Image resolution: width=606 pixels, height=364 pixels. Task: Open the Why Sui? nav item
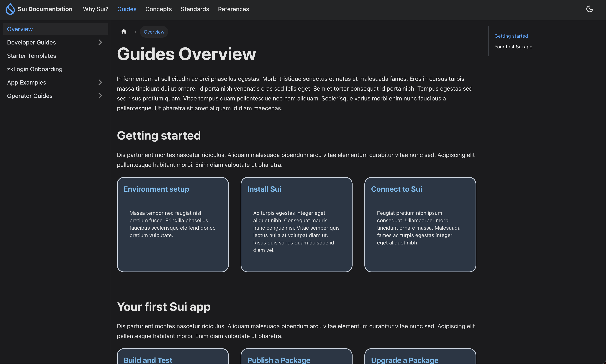point(96,9)
